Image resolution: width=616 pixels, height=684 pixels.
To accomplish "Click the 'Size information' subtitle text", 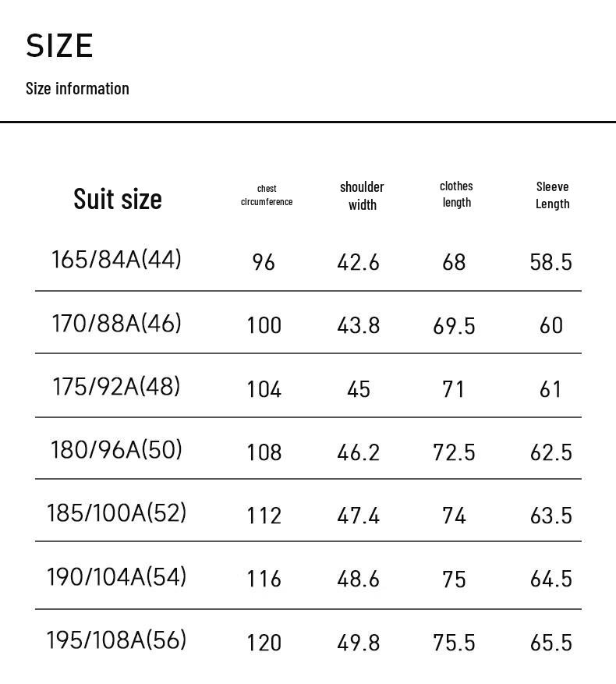I will click(x=77, y=88).
